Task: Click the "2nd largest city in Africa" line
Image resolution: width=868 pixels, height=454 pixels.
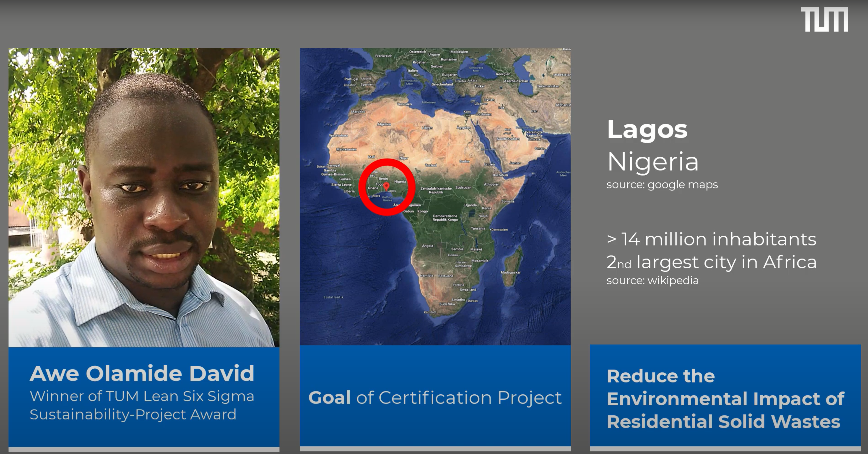Action: click(711, 262)
